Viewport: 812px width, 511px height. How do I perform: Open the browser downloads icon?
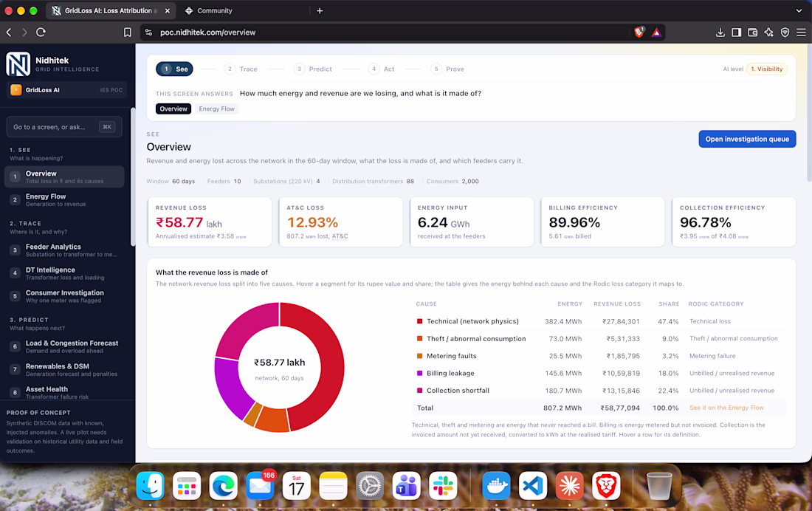(x=720, y=32)
